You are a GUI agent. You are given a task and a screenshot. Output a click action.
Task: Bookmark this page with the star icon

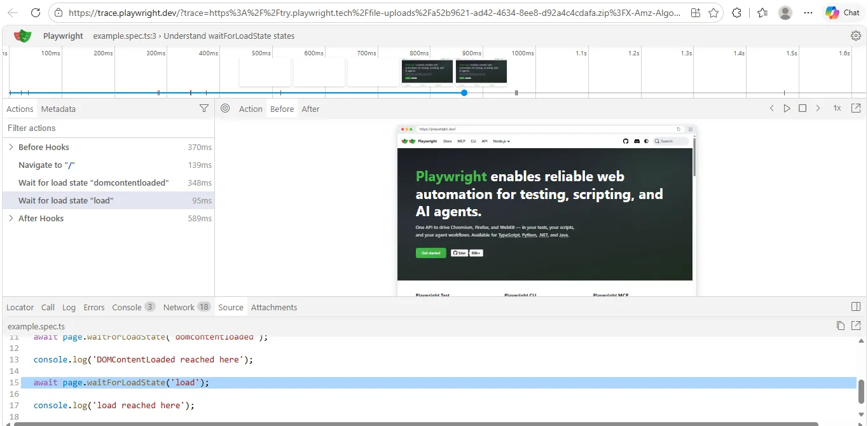tap(713, 13)
